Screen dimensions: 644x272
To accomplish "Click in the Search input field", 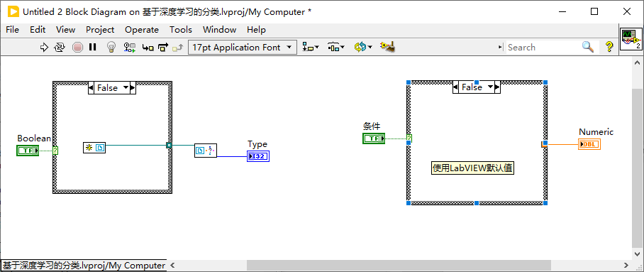I will [542, 48].
